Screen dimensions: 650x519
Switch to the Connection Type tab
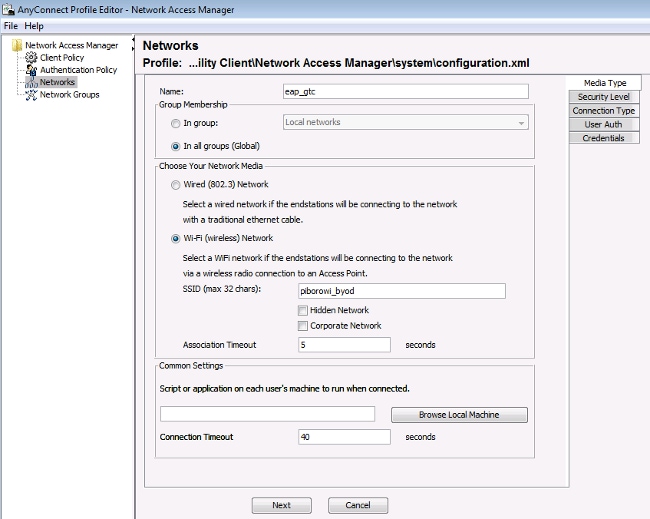[x=604, y=111]
